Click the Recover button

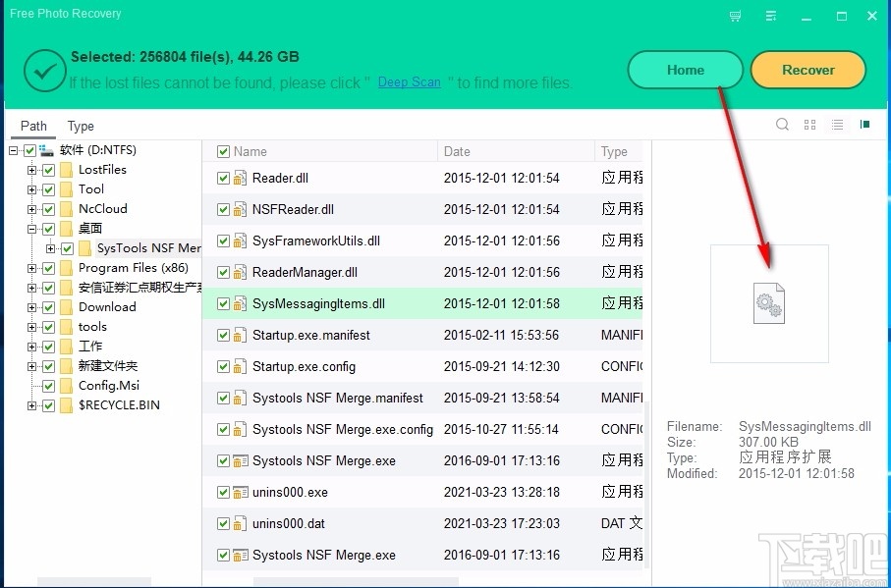pos(808,70)
